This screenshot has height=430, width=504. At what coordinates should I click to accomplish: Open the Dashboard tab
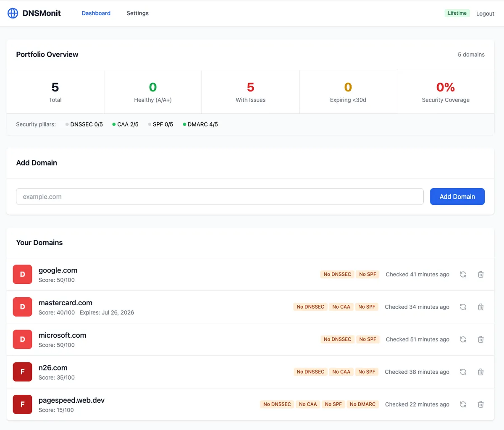tap(96, 13)
